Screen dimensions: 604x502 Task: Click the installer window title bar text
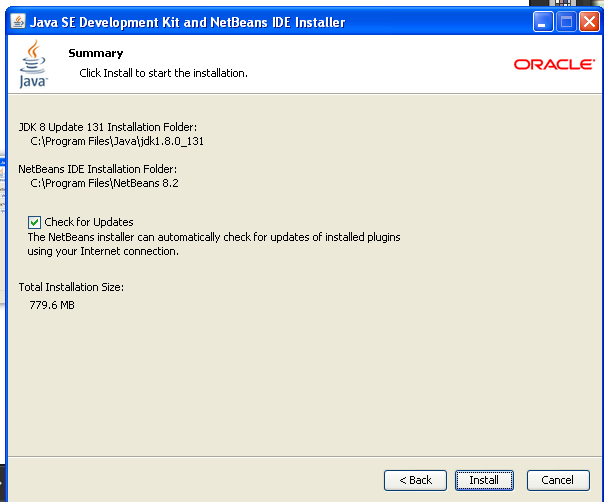(x=190, y=22)
